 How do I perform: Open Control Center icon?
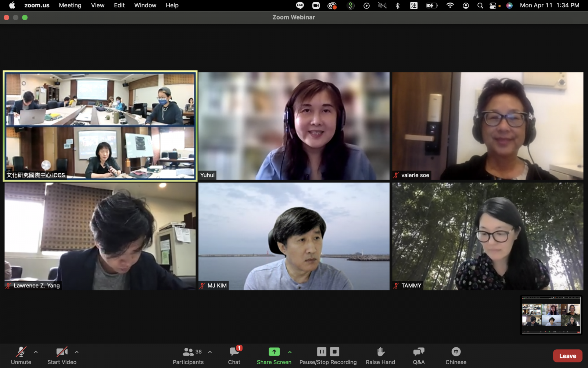(493, 6)
